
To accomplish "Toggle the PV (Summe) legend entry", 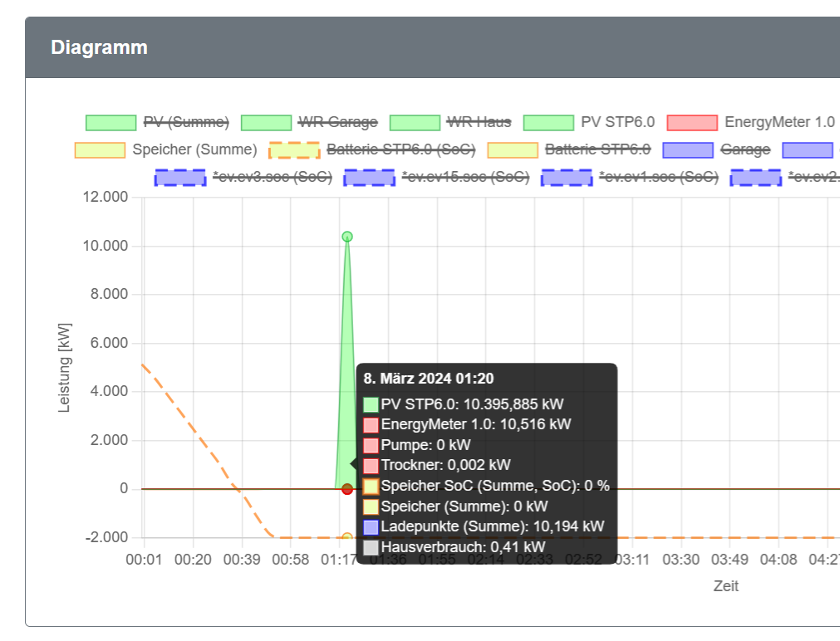I will click(158, 122).
